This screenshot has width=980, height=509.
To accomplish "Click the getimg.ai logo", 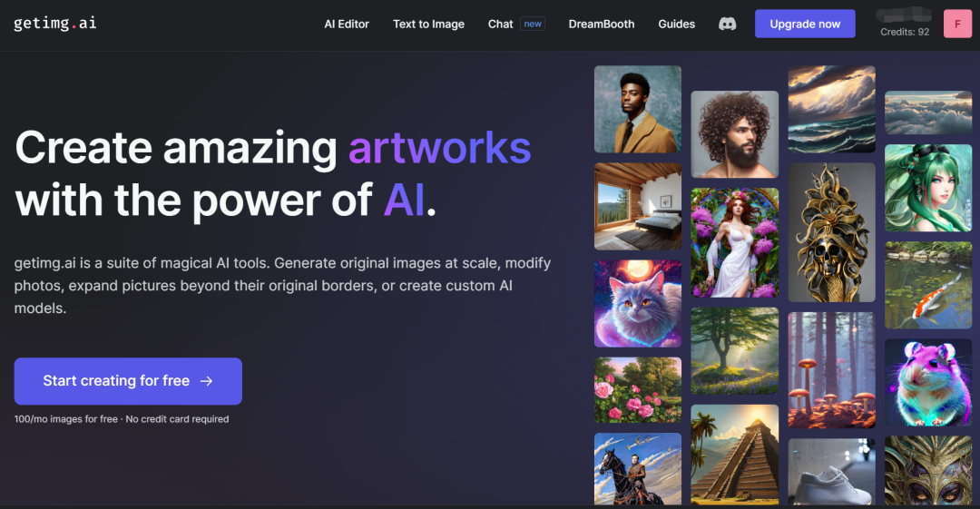I will (55, 24).
